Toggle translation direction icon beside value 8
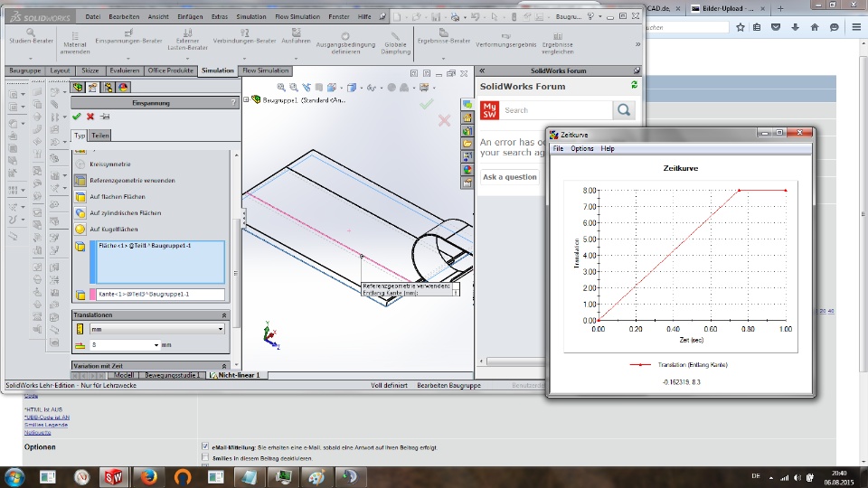Viewport: 868px width, 488px height. point(80,345)
